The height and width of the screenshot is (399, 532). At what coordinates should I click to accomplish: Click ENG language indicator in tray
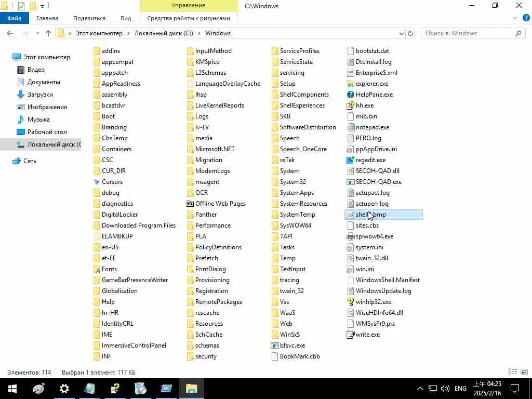460,389
